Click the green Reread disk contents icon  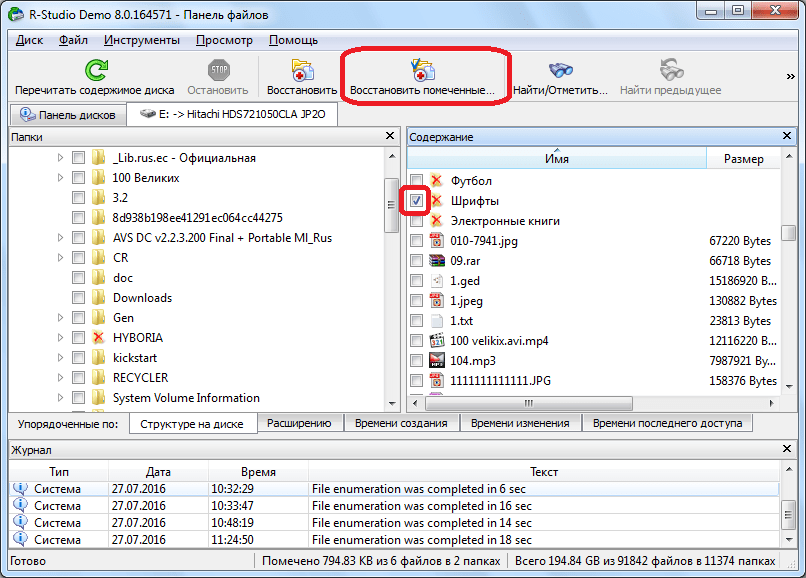tap(95, 70)
